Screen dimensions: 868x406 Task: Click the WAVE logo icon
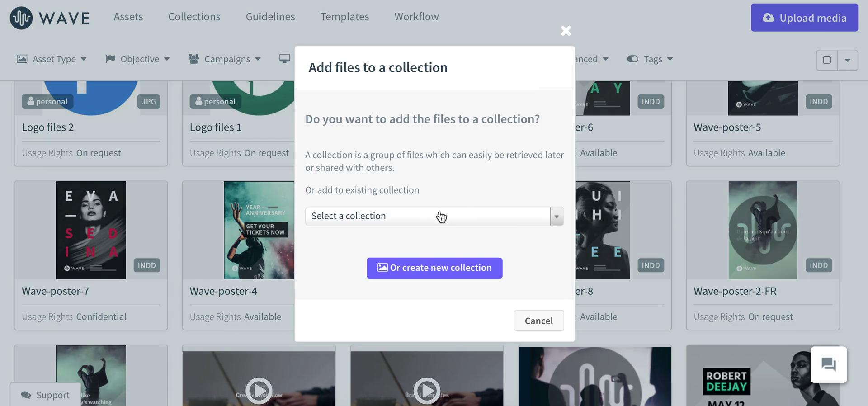click(21, 18)
